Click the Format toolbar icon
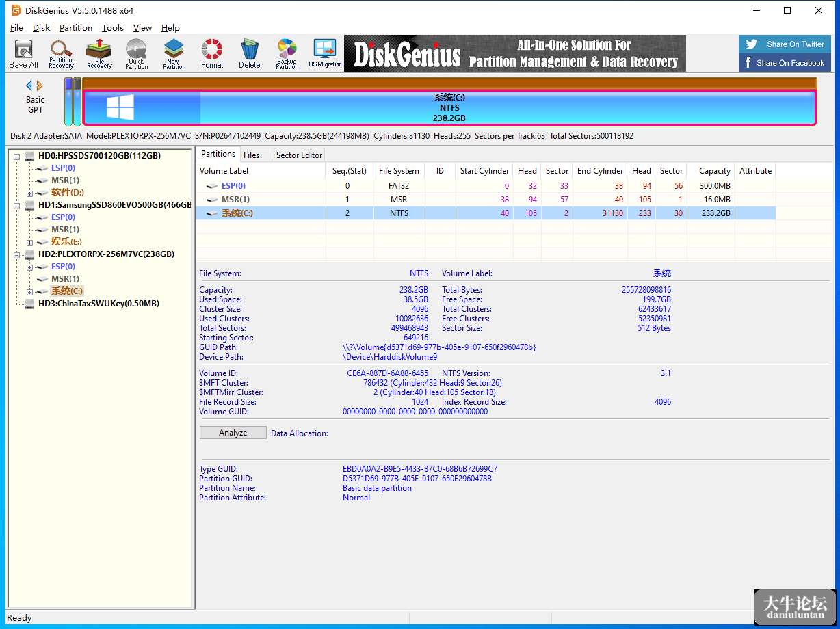The height and width of the screenshot is (629, 840). click(212, 54)
